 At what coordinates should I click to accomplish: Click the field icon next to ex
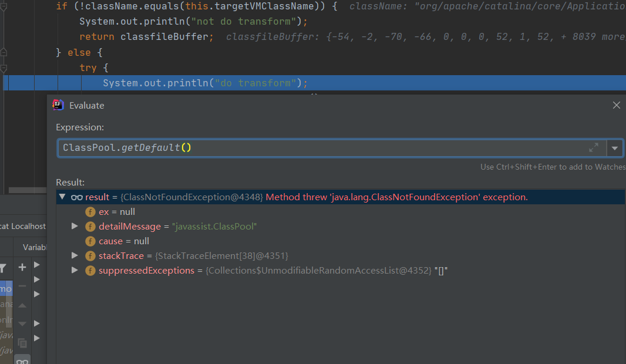[90, 212]
